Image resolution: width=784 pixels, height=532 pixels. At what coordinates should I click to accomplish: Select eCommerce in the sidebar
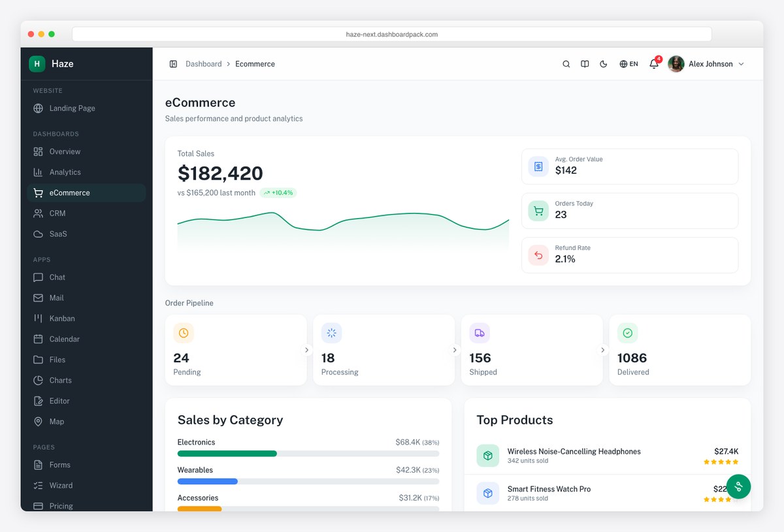86,193
